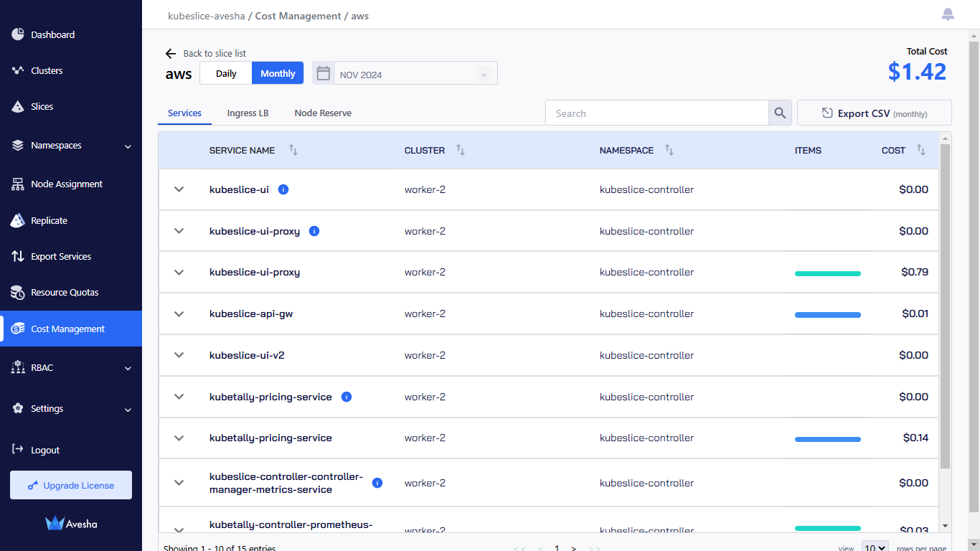This screenshot has height=551, width=980.
Task: Expand the kubeslice-ui service row
Action: tap(179, 189)
